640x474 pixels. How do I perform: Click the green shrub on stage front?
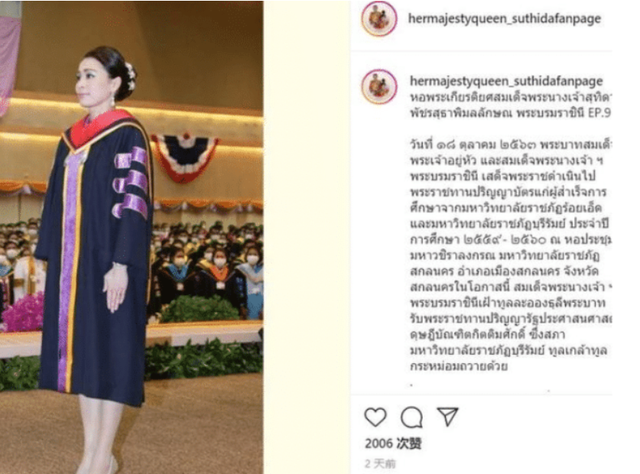click(x=200, y=308)
